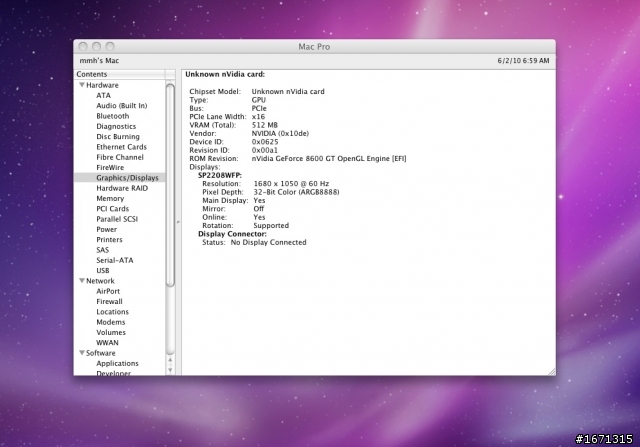Select Serial-ATA item

[114, 260]
